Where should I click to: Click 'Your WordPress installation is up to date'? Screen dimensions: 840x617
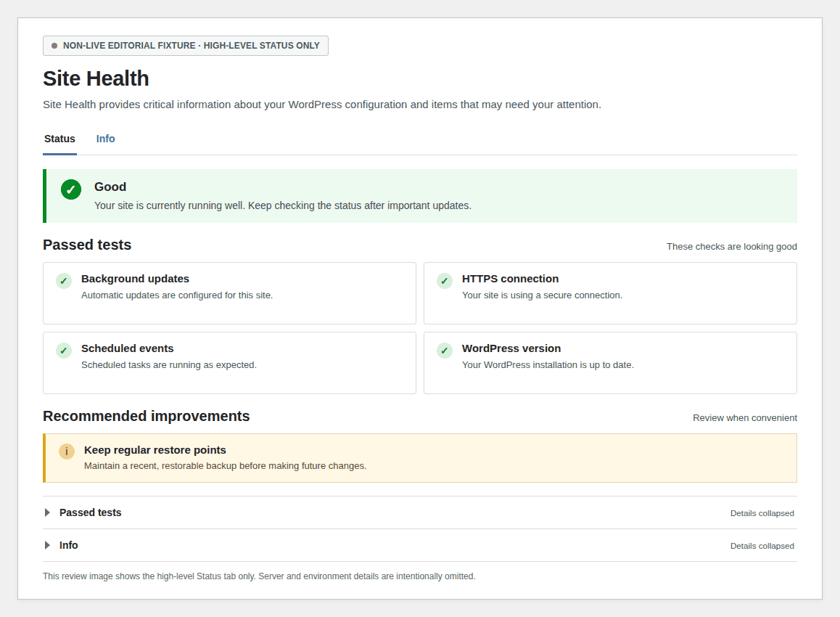point(548,365)
